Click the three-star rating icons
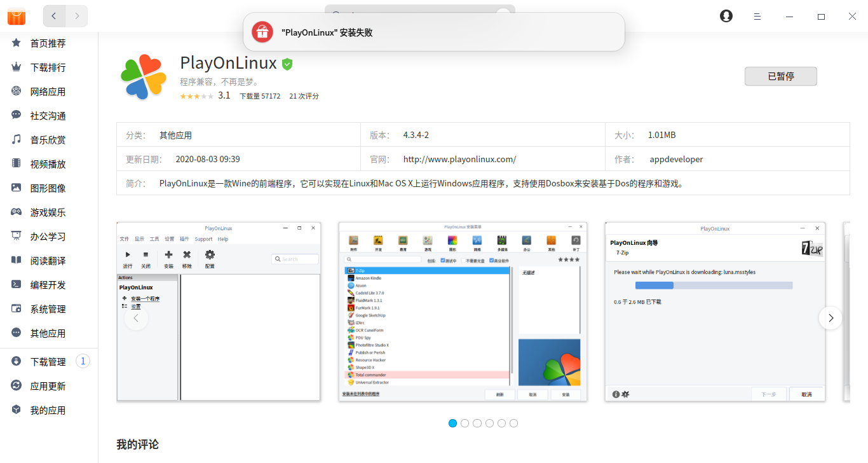868x463 pixels. click(196, 96)
